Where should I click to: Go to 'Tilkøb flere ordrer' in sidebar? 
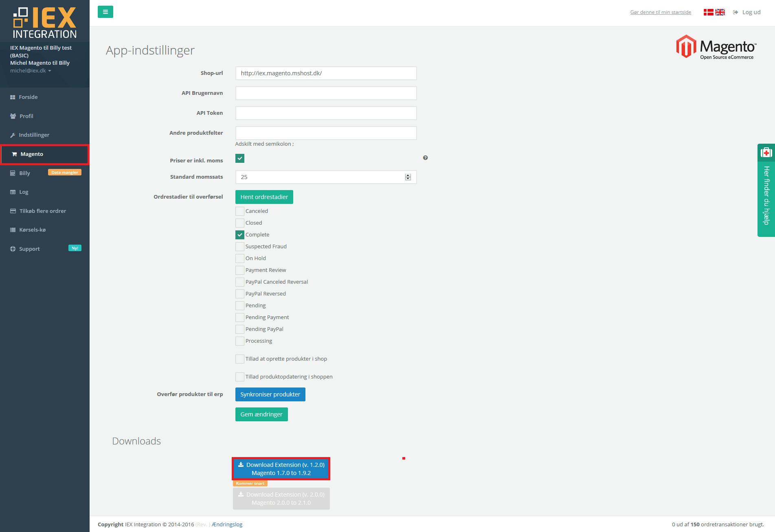pyautogui.click(x=45, y=211)
